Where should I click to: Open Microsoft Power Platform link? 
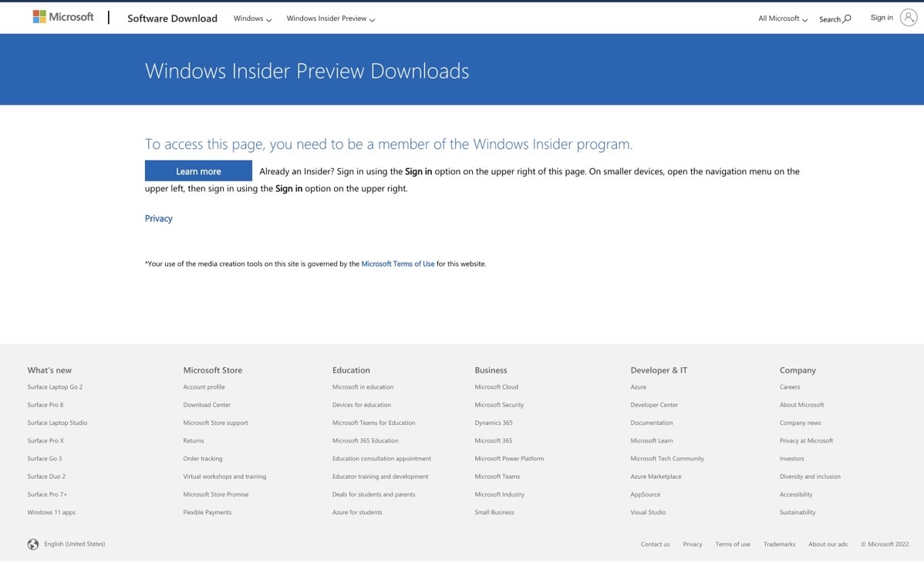(509, 458)
